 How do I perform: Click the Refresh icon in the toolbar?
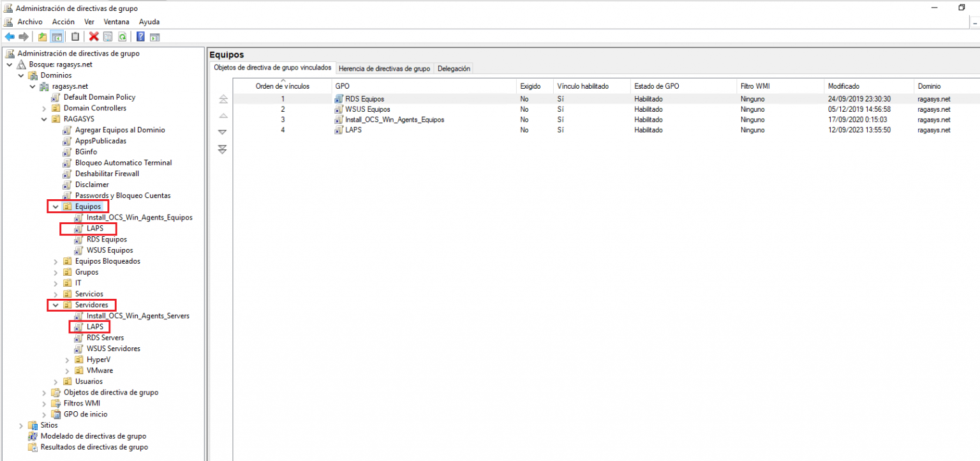tap(122, 36)
